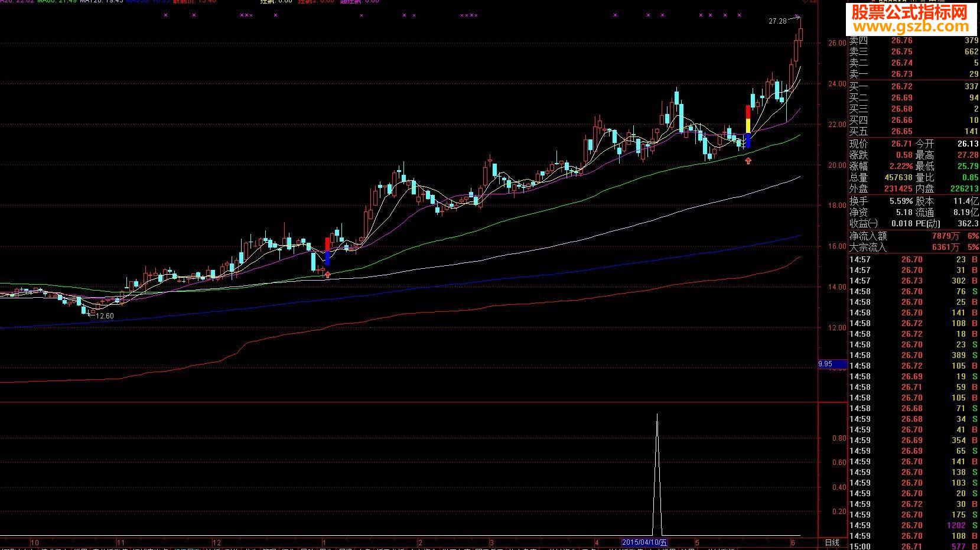Click the 最高 27.28 field
This screenshot has width=980, height=550.
[948, 155]
